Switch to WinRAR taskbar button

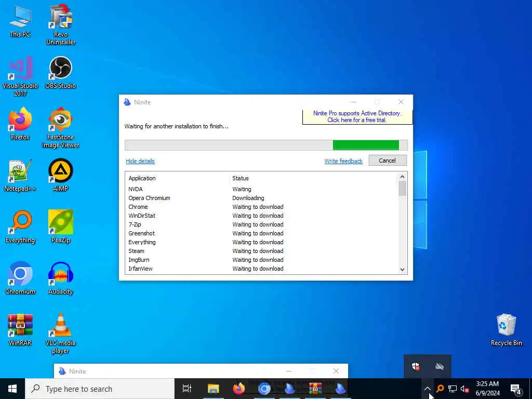click(315, 389)
